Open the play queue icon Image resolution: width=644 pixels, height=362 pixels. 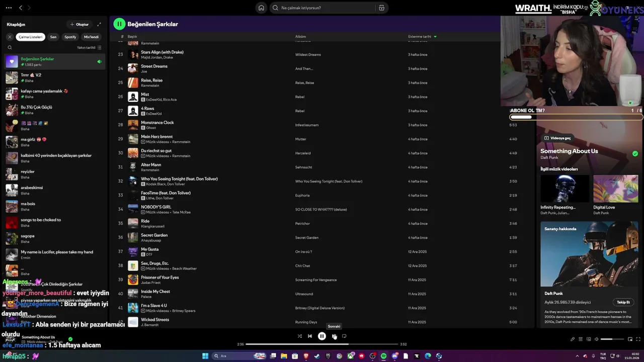coord(581,339)
